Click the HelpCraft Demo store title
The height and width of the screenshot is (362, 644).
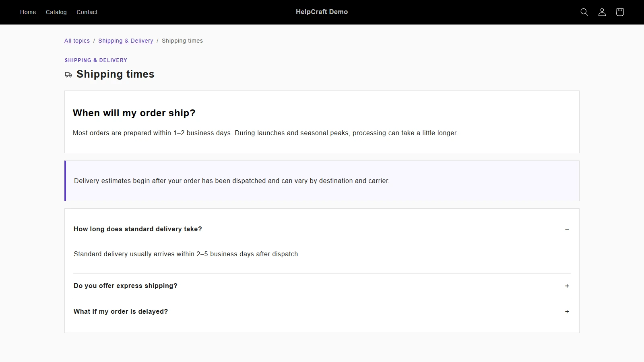pyautogui.click(x=322, y=12)
